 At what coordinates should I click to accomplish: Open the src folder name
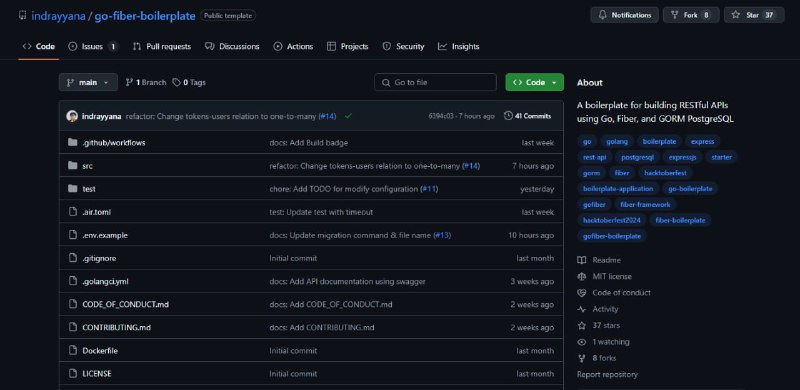tap(88, 166)
